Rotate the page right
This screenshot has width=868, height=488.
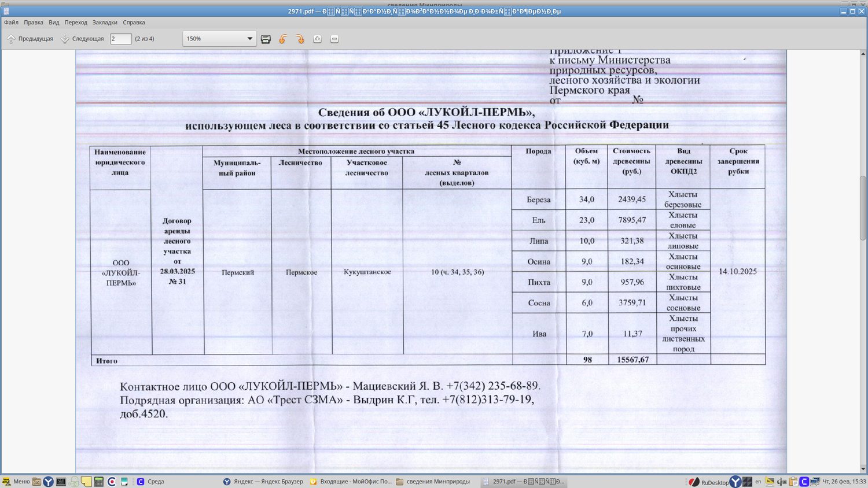pos(300,39)
